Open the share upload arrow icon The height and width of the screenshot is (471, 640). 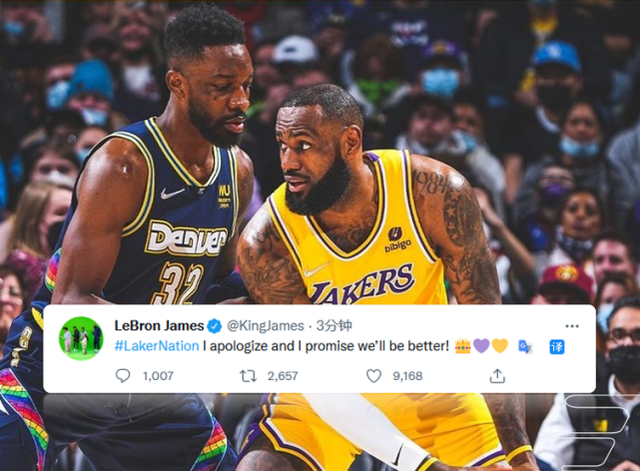tap(497, 375)
